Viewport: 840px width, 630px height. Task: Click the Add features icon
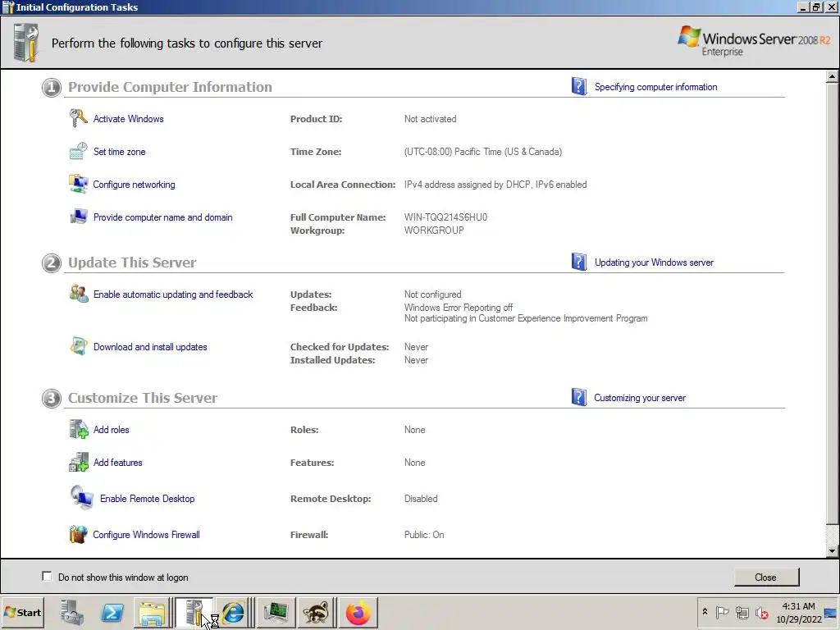point(78,462)
